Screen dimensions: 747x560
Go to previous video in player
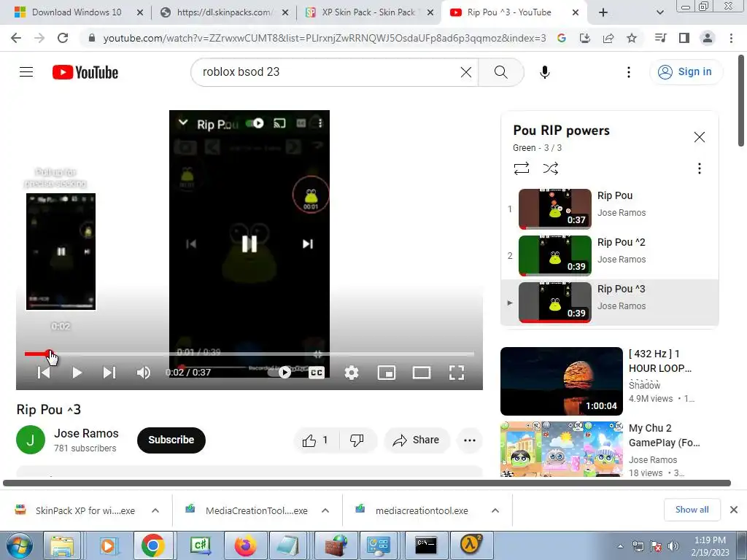[x=44, y=373]
